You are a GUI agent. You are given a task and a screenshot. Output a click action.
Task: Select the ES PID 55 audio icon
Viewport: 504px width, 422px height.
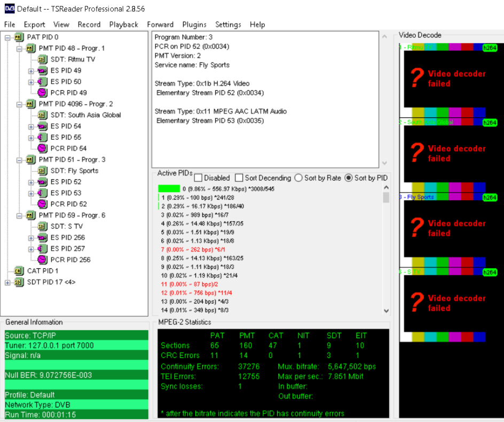coord(42,138)
